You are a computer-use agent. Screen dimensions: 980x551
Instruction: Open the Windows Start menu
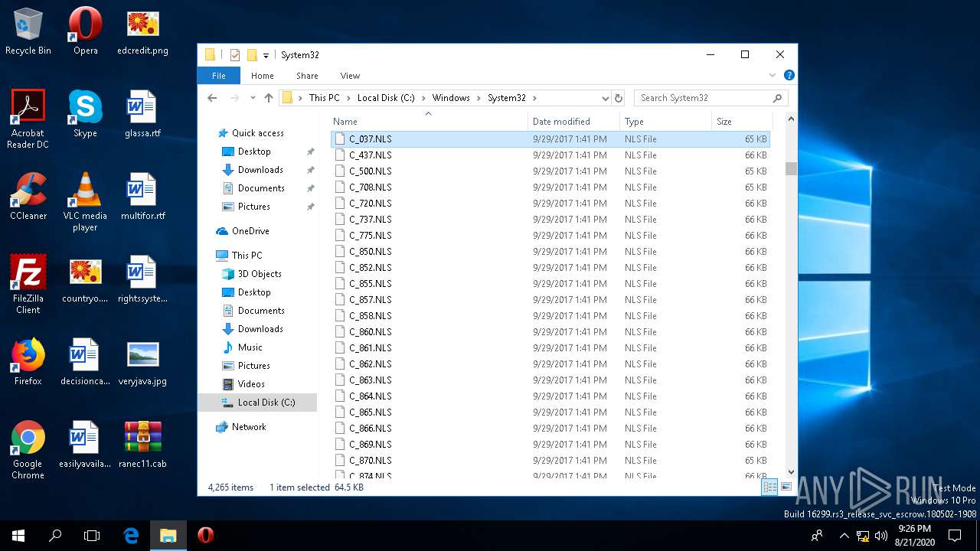click(x=18, y=536)
